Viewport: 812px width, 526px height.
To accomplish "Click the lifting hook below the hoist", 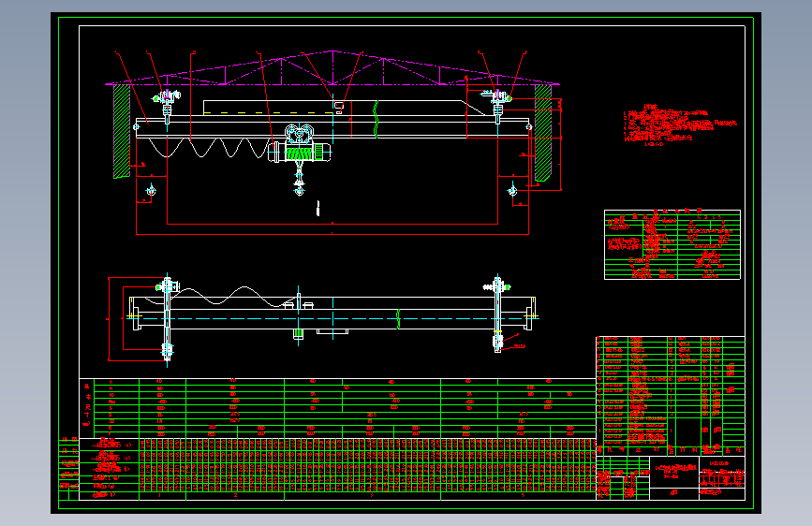I will click(299, 180).
